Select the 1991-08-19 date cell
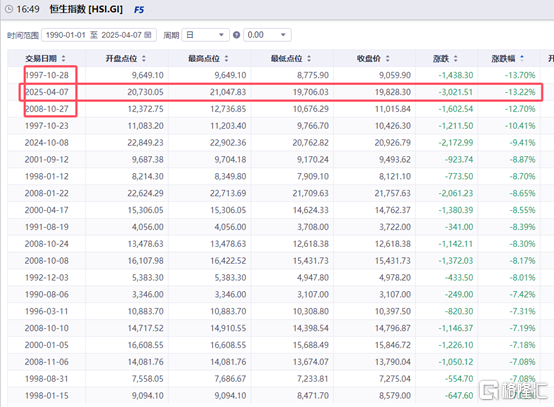This screenshot has width=554, height=407. [47, 227]
